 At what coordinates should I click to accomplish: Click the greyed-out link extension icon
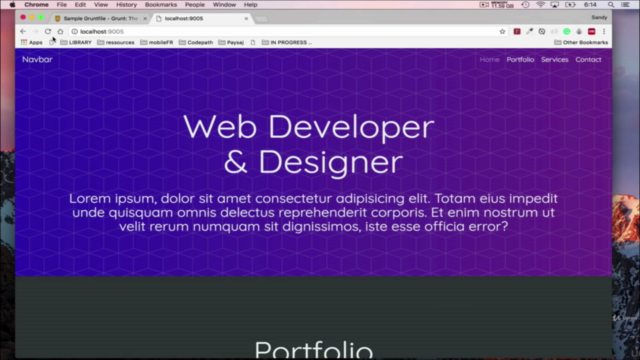[x=554, y=31]
